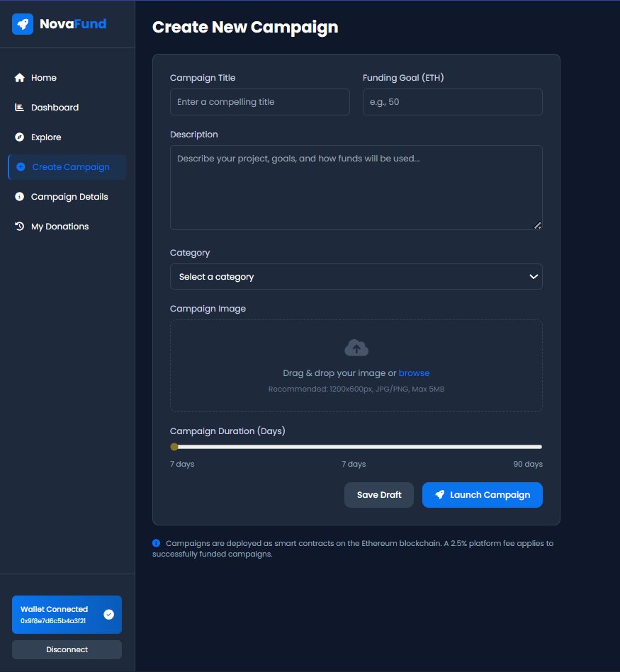Click the Launch Campaign button
The height and width of the screenshot is (672, 620).
483,495
